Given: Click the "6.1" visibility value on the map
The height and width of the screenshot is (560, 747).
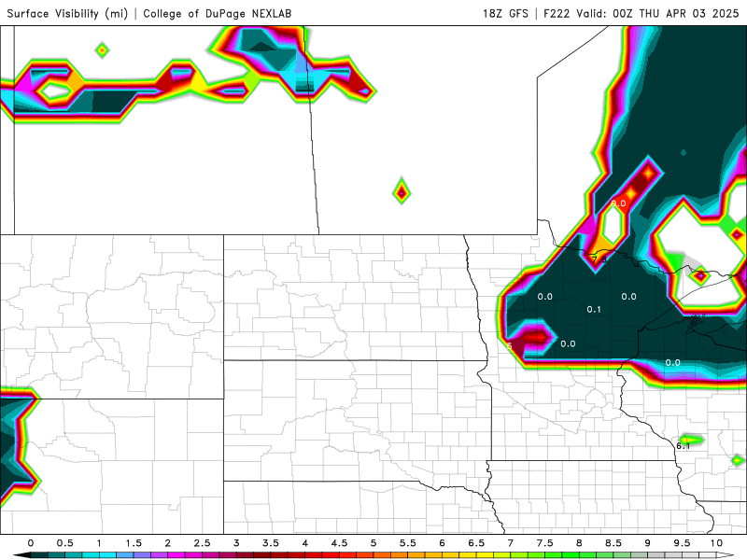Looking at the screenshot, I should pyautogui.click(x=684, y=446).
